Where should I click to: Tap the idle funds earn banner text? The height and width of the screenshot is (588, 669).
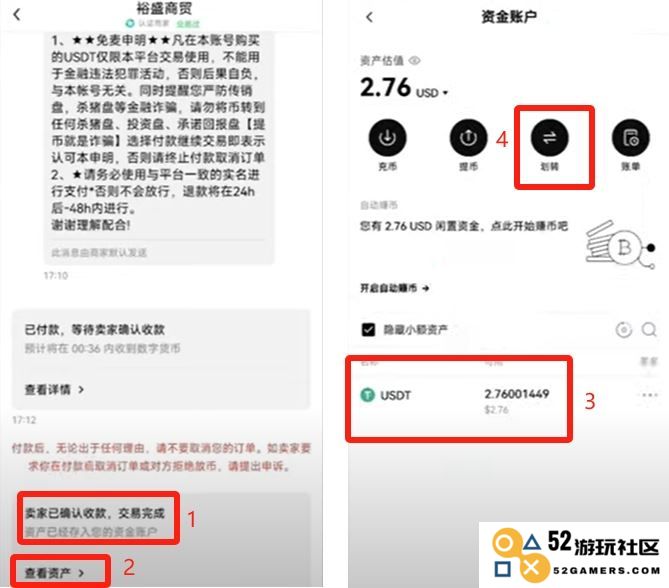click(x=464, y=226)
